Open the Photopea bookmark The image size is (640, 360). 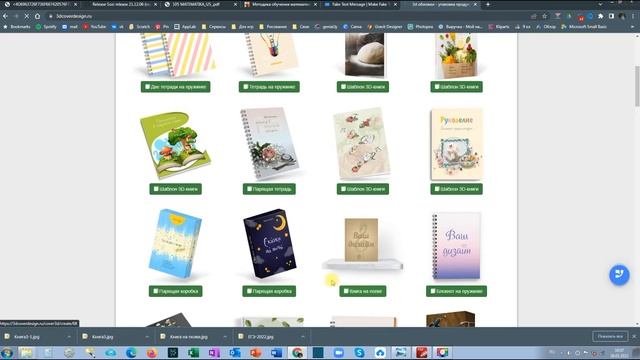(x=420, y=27)
